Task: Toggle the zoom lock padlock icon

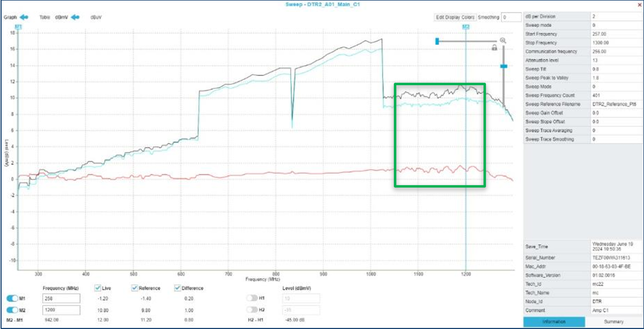Action: (x=494, y=48)
